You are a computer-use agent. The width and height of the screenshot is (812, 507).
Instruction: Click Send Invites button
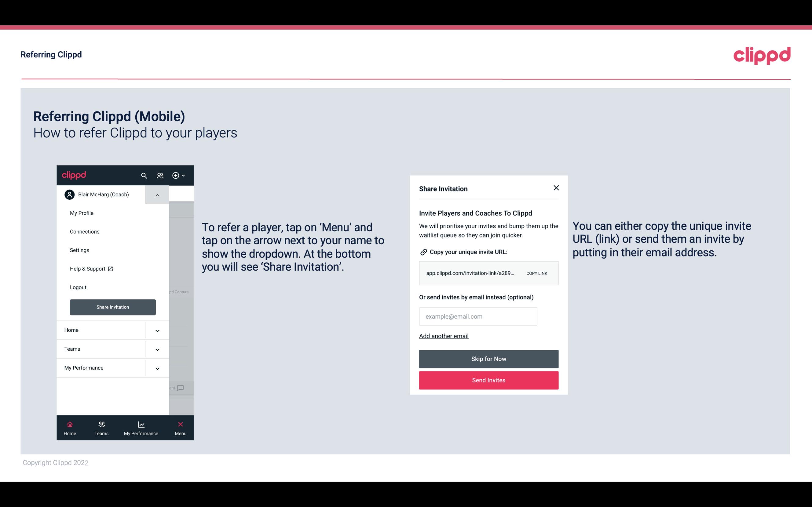[x=489, y=380]
